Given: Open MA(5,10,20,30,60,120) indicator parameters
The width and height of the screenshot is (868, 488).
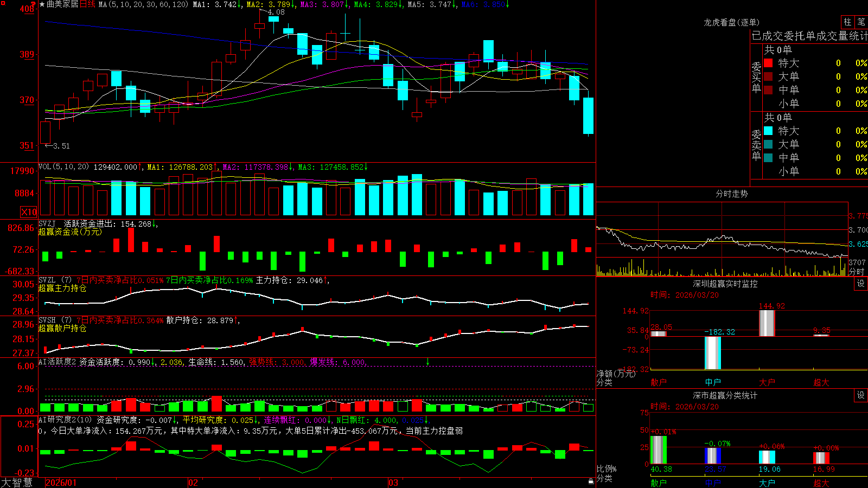Looking at the screenshot, I should click(x=143, y=4).
